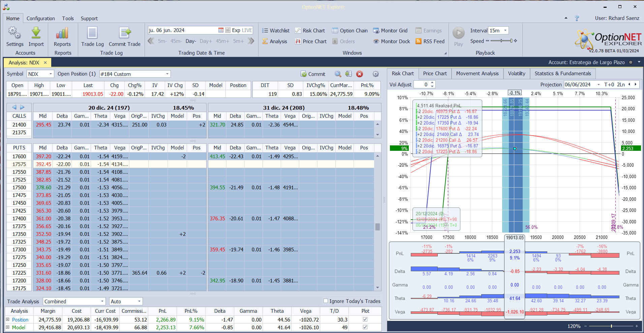The height and width of the screenshot is (333, 644).
Task: Click the puts chain vertical scrollbar thumb
Action: (377, 227)
